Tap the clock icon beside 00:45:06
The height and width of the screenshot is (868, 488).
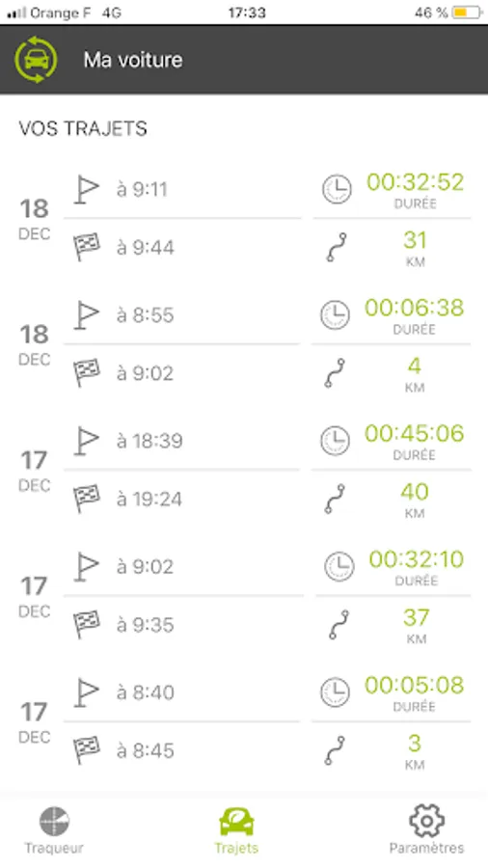click(336, 441)
